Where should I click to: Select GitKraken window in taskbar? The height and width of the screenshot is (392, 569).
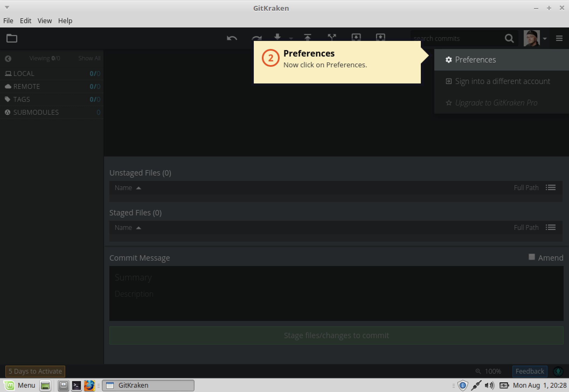point(148,385)
